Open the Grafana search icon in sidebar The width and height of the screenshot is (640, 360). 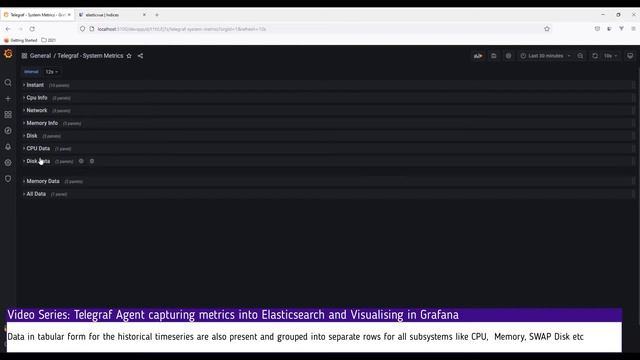click(8, 83)
